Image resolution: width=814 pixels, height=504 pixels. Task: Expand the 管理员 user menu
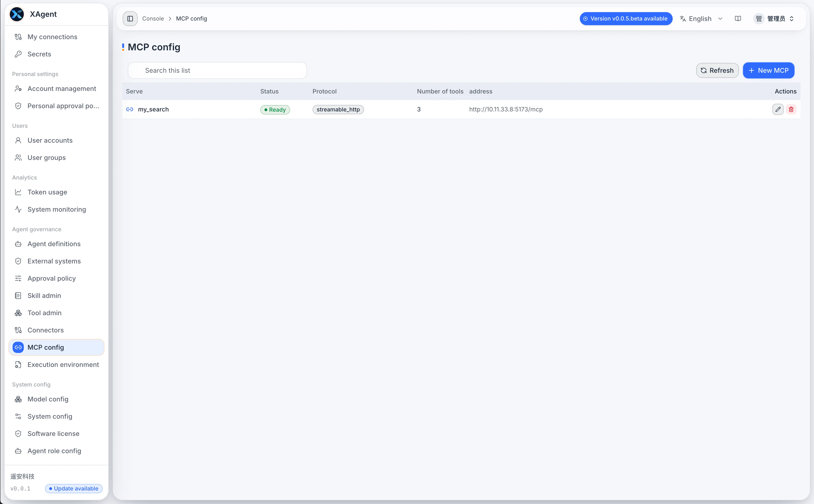[x=774, y=19]
